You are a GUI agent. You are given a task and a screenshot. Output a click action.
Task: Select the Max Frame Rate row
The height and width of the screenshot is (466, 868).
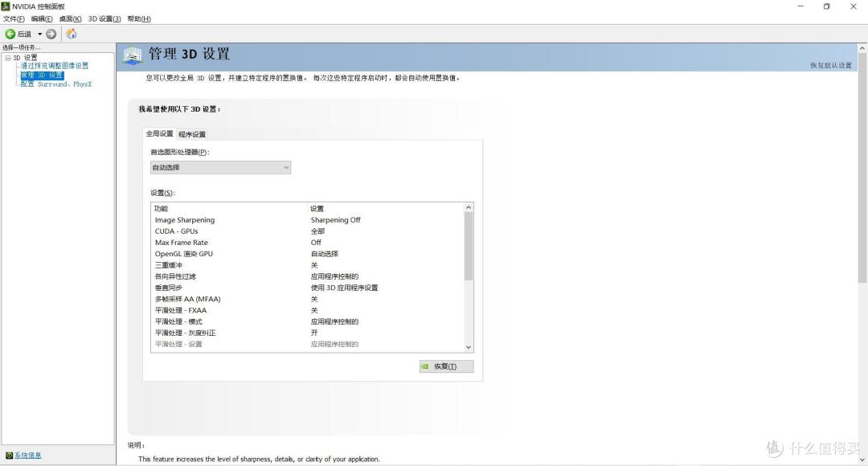[307, 243]
